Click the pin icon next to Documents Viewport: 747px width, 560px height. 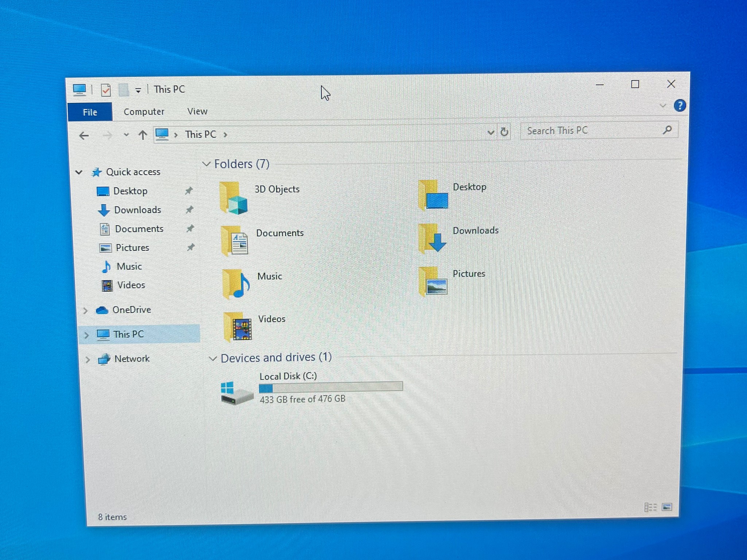click(x=190, y=229)
